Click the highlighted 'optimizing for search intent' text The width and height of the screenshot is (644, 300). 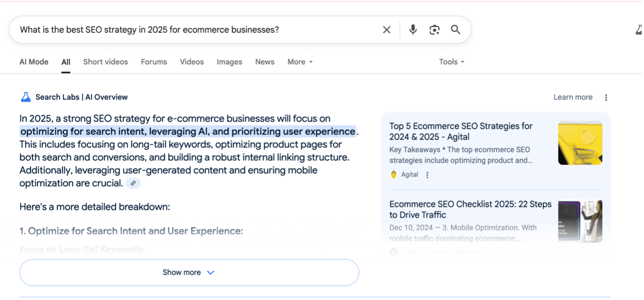[188, 132]
